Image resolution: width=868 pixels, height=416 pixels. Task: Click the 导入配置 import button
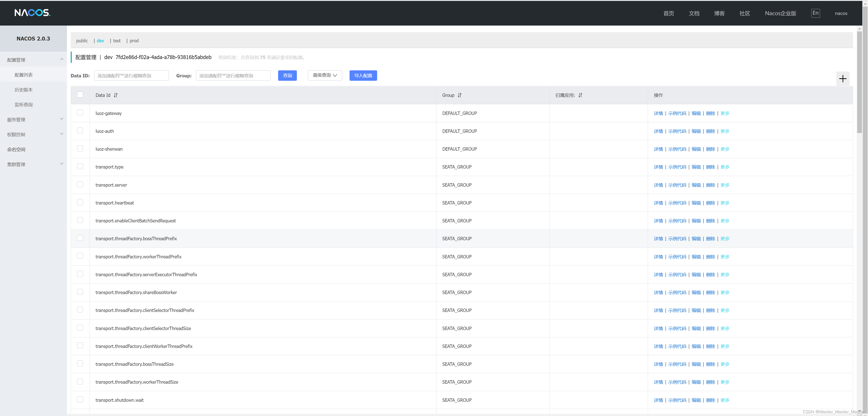[x=363, y=75]
